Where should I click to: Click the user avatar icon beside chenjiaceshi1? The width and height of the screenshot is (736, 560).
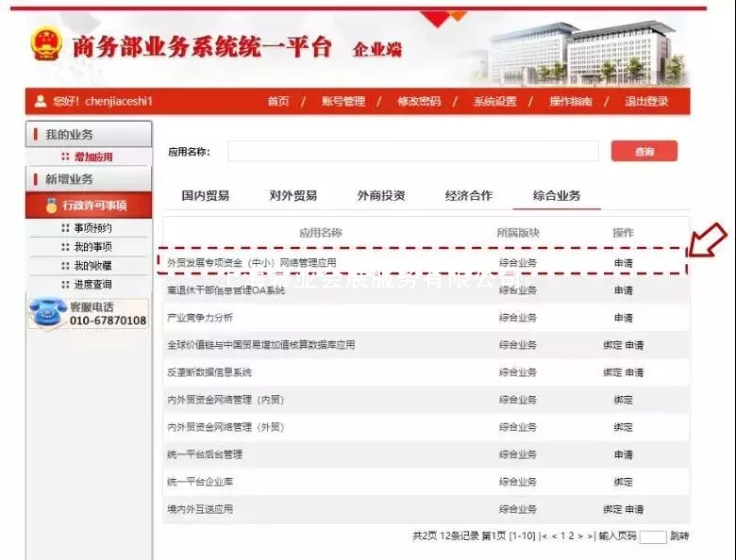tap(41, 102)
